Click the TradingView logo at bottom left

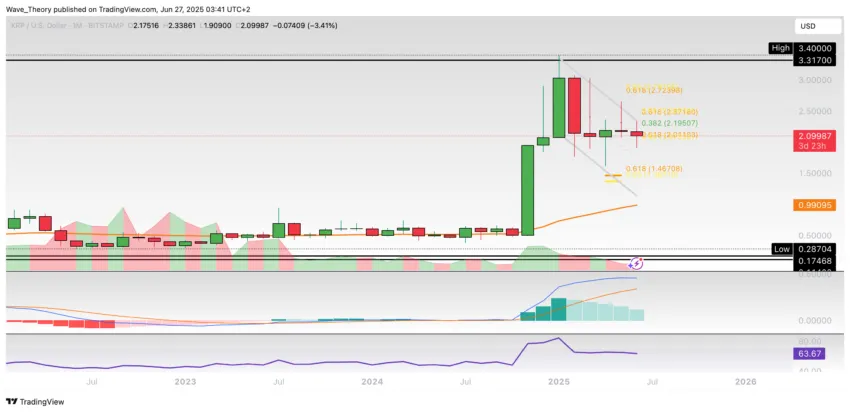(35, 402)
